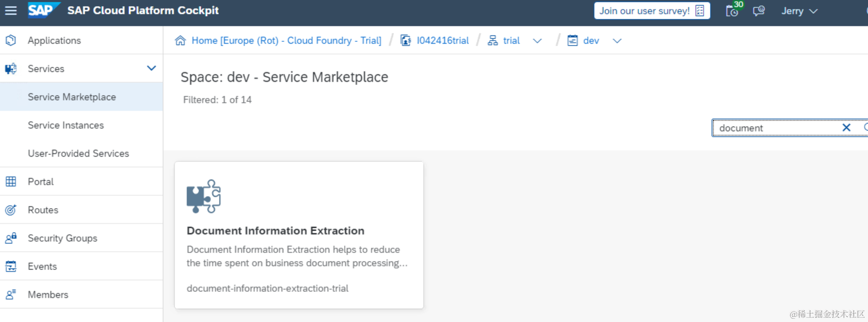Follow the I042416trial breadcrumb link
This screenshot has height=322, width=868.
(443, 40)
